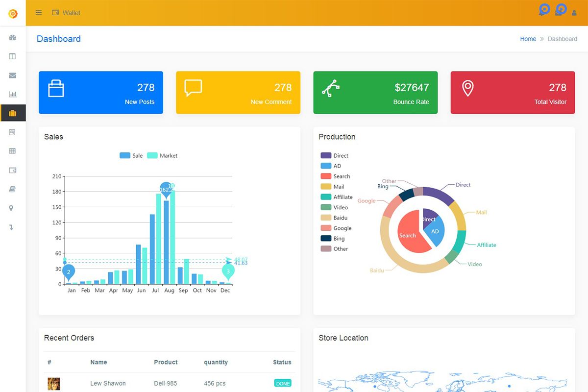Open the level-down arrow sidebar icon

click(x=11, y=227)
